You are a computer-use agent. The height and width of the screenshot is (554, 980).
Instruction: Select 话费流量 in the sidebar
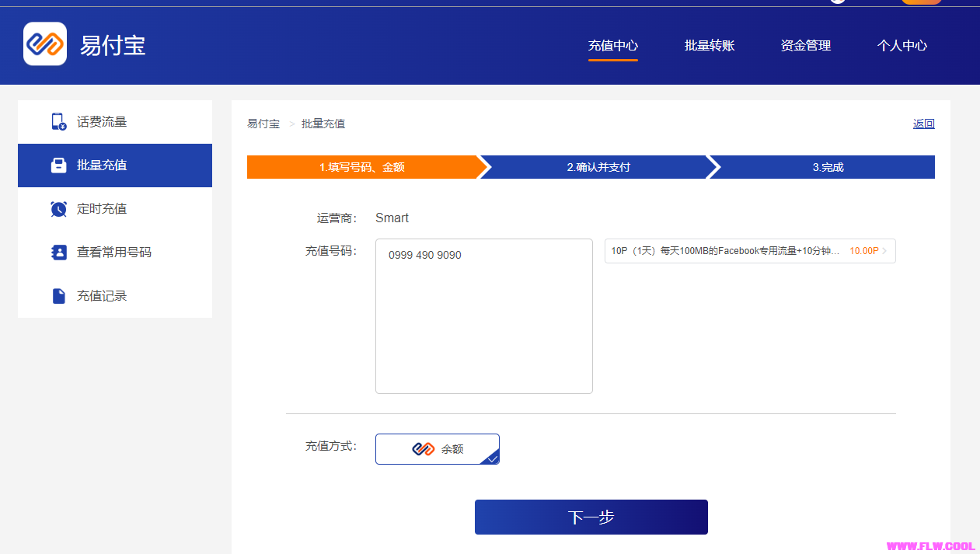click(x=115, y=122)
